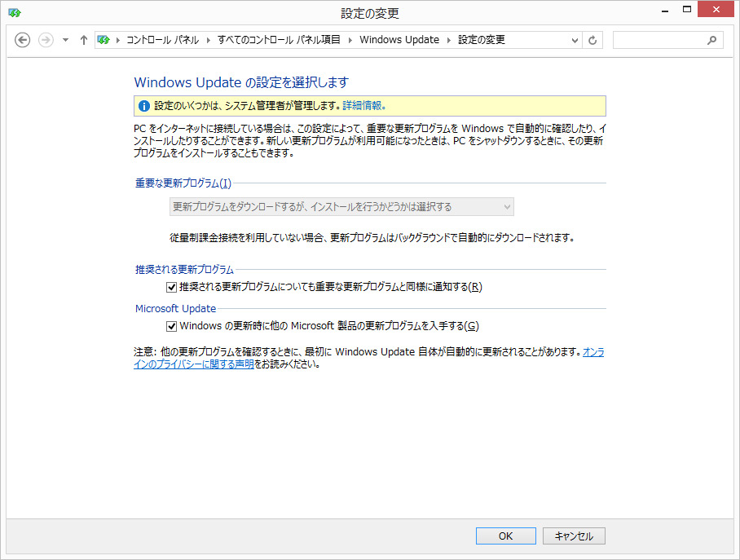The width and height of the screenshot is (740, 560).
Task: Expand the arrow after Windows Update breadcrumb
Action: coord(449,40)
